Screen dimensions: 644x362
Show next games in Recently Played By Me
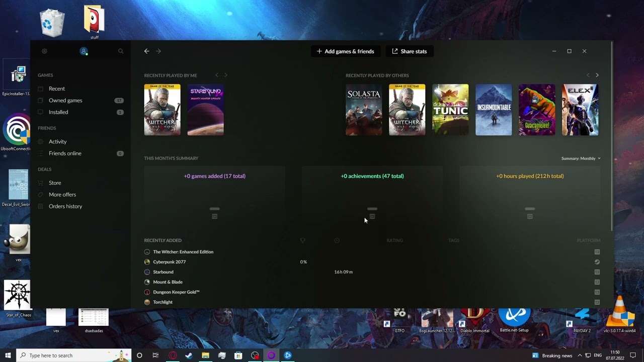tap(226, 75)
